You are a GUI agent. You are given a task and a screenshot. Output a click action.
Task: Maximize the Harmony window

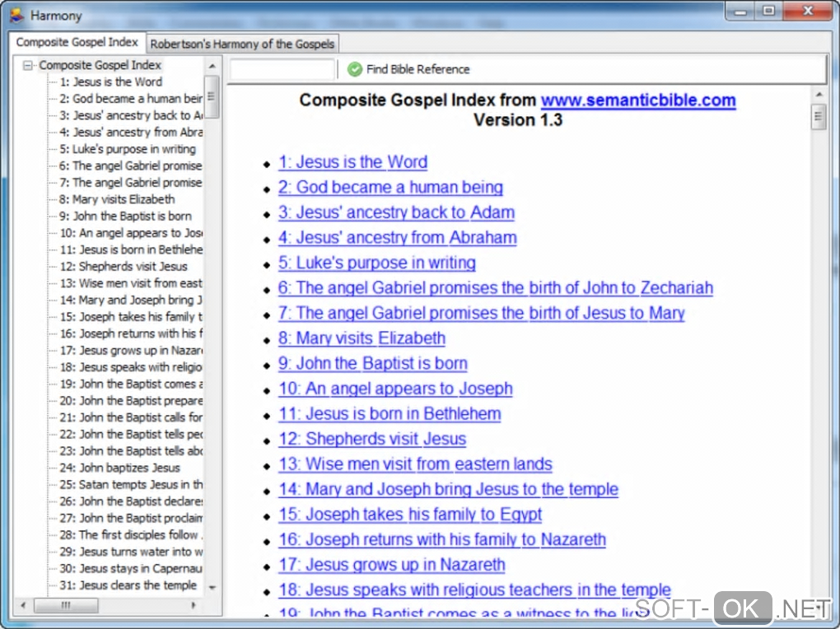tap(768, 11)
